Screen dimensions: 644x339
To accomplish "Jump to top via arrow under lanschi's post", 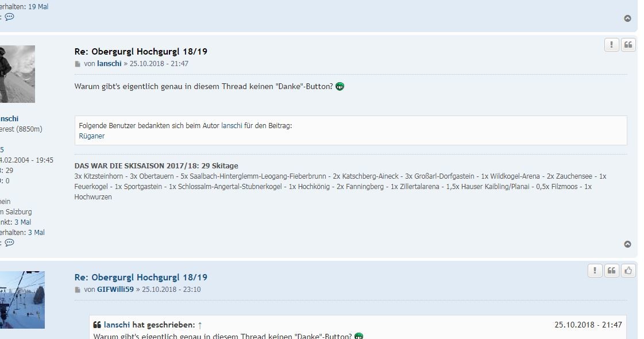I will click(627, 244).
